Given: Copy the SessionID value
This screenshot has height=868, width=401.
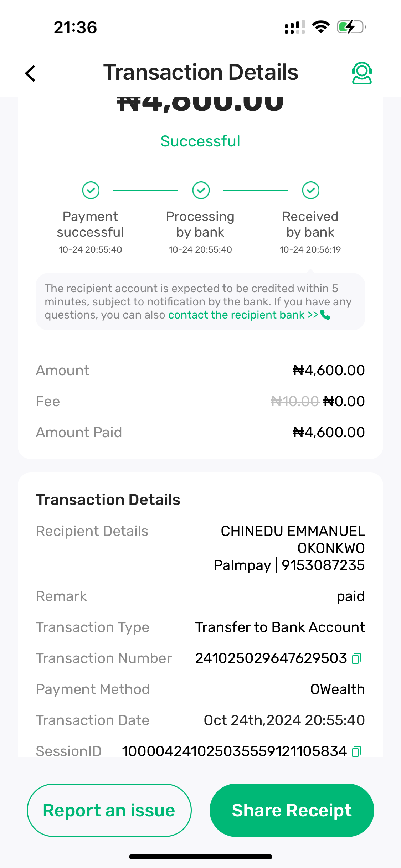Looking at the screenshot, I should coord(356,751).
